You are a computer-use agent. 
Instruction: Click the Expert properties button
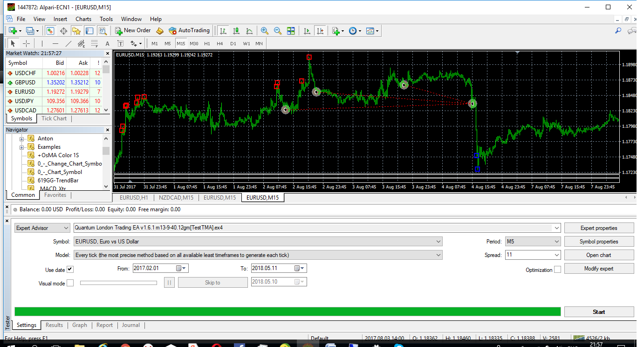click(x=599, y=228)
